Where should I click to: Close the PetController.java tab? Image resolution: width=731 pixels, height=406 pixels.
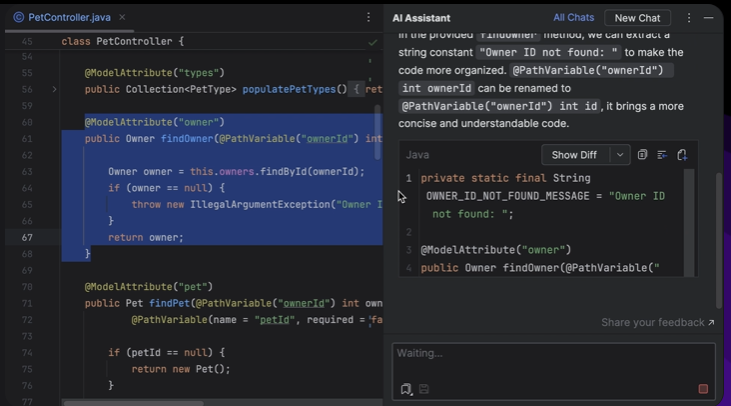[122, 17]
